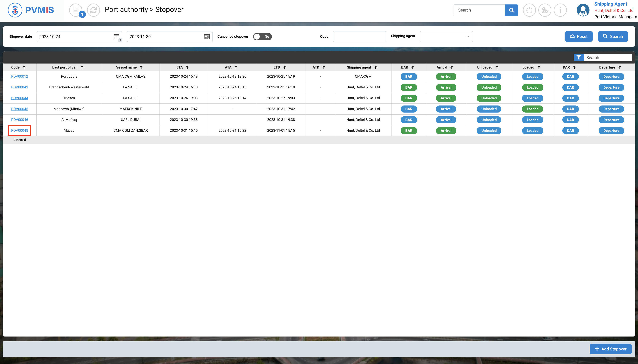Click the Code input field
Viewport: 638px width, 364px height.
(x=359, y=37)
